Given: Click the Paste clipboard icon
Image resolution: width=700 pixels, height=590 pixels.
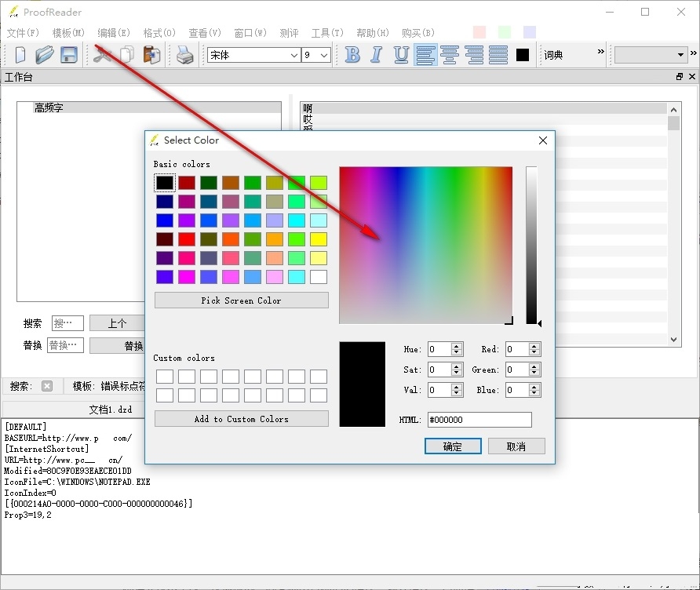Looking at the screenshot, I should point(151,55).
